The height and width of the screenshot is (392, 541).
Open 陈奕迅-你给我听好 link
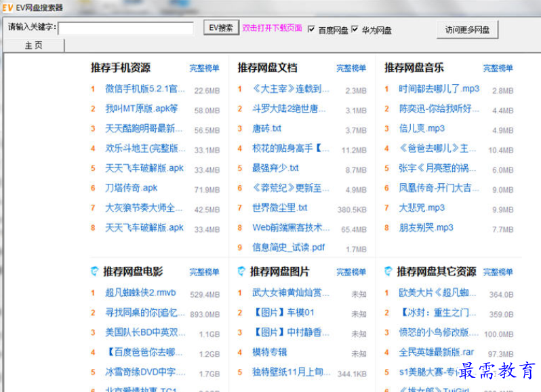tap(439, 109)
